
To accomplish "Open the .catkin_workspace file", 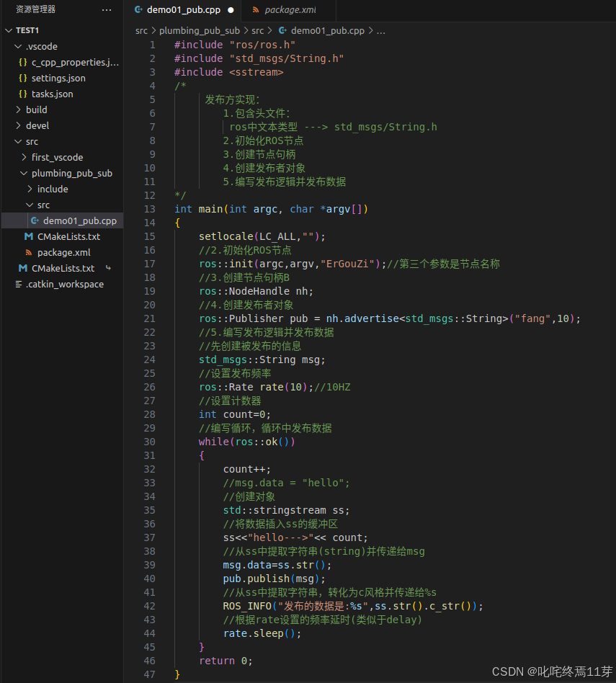I will 65,285.
